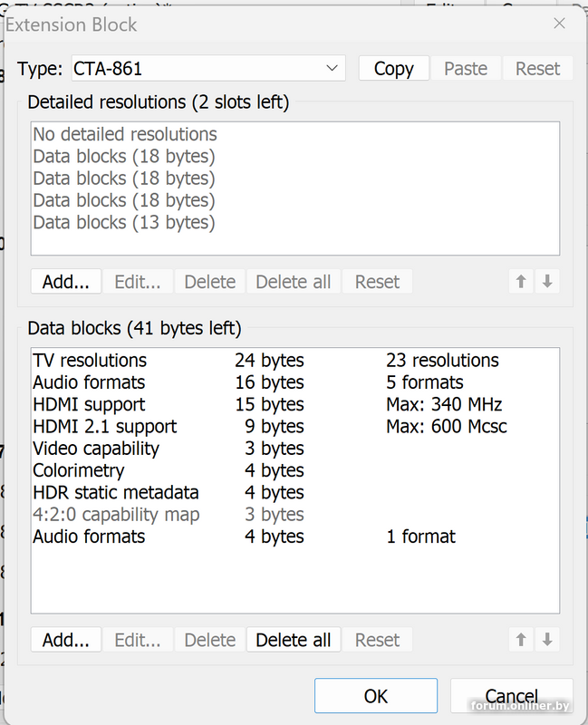The image size is (588, 725).
Task: Click Add under Data blocks
Action: [65, 640]
